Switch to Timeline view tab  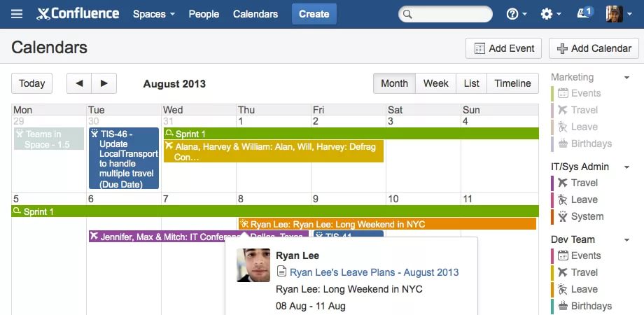point(512,83)
